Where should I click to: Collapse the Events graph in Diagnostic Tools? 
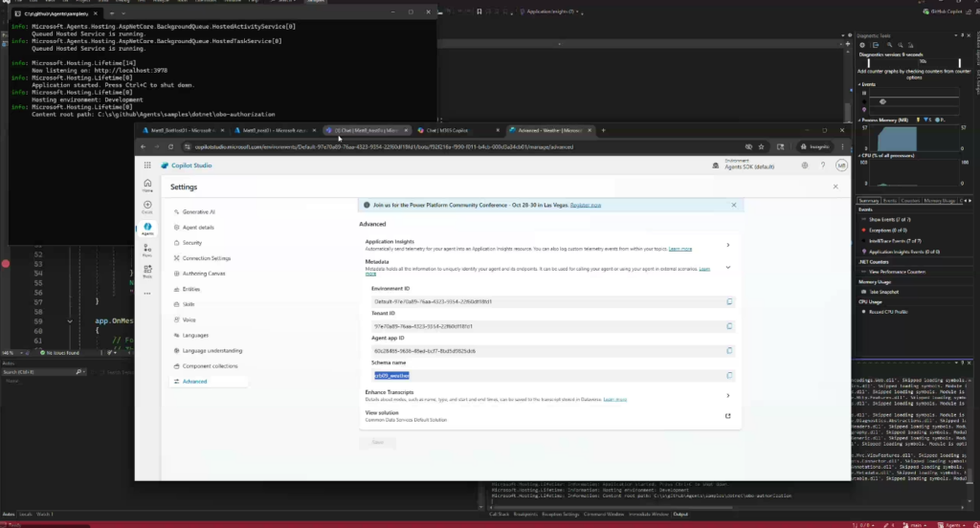pyautogui.click(x=859, y=84)
